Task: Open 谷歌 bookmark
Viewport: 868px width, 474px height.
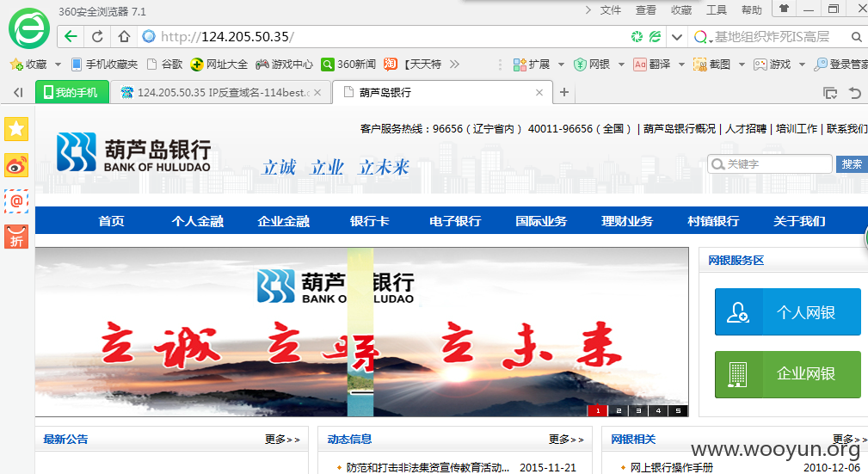Action: (x=165, y=65)
